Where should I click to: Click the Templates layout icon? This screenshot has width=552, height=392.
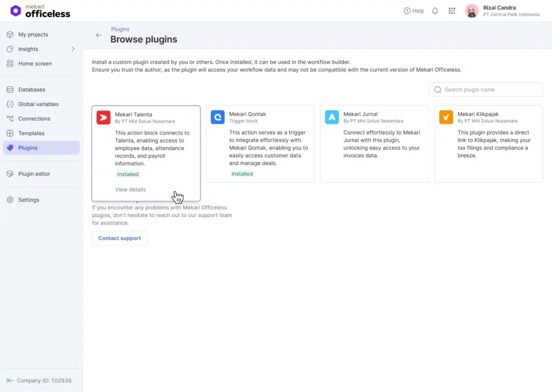point(10,133)
